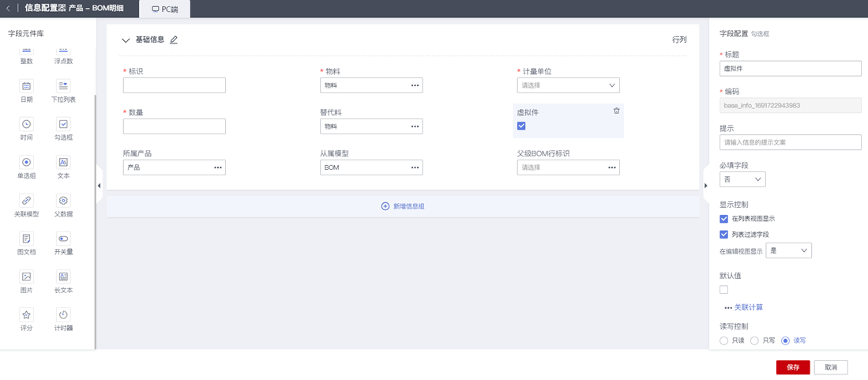Edit the 基础信息 group name pencil icon
Image resolution: width=868 pixels, height=380 pixels.
point(174,40)
